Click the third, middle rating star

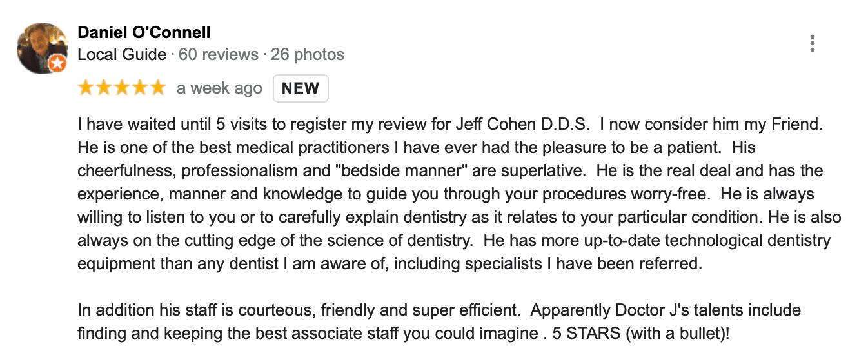(122, 88)
